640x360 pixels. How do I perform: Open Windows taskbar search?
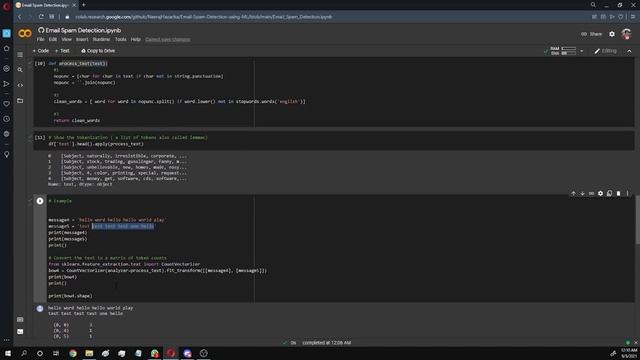click(x=24, y=353)
